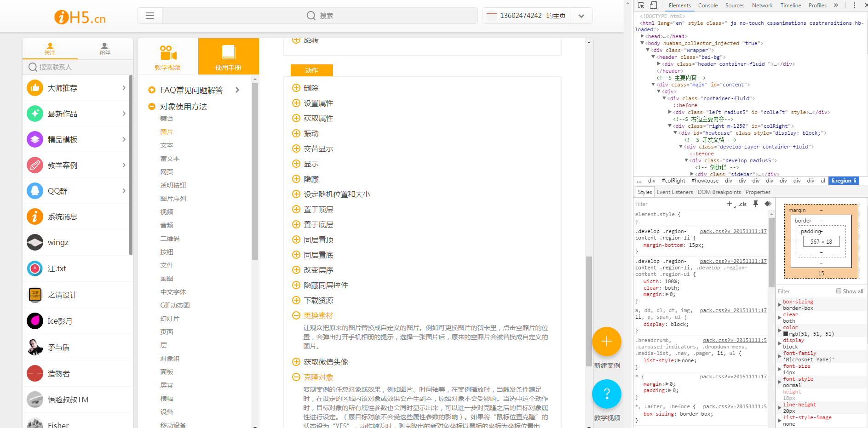Screen dimensions: 868x428
Task: Click the 精品模板 diamond icon
Action: [x=34, y=139]
